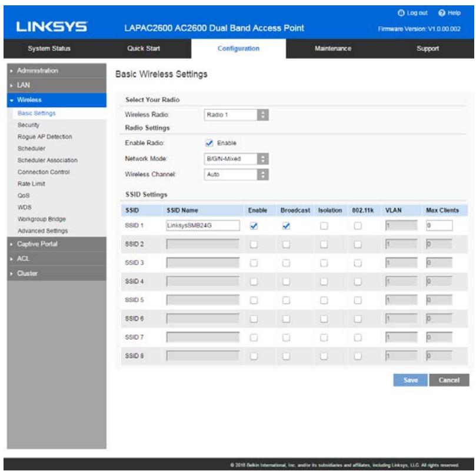476x471 pixels.
Task: Click the Firmware Version V1.0.00.002 text
Action: [x=420, y=29]
